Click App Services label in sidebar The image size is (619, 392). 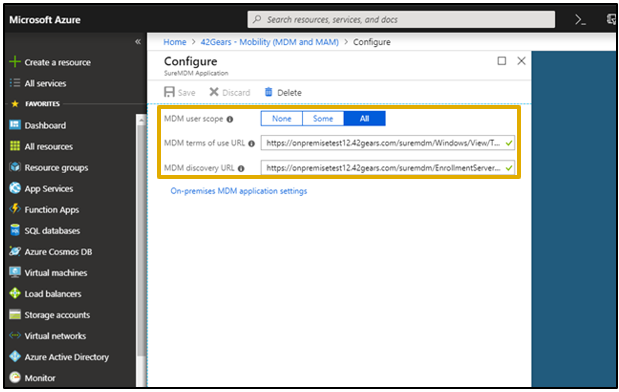49,189
